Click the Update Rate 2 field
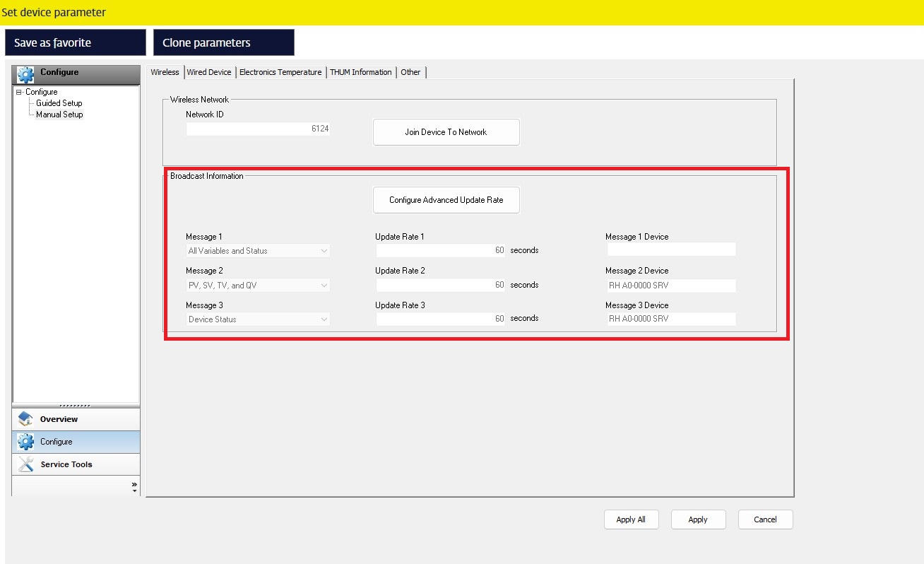The width and height of the screenshot is (924, 564). tap(441, 285)
